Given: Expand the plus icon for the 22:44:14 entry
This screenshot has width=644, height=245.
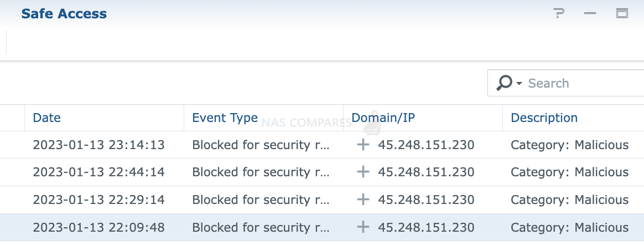Looking at the screenshot, I should 363,172.
